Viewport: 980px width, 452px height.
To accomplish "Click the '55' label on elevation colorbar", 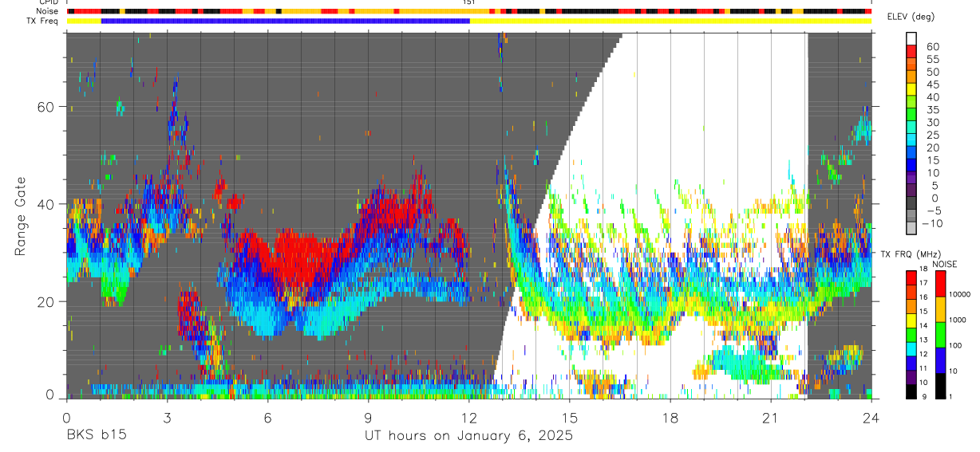I will (x=932, y=59).
